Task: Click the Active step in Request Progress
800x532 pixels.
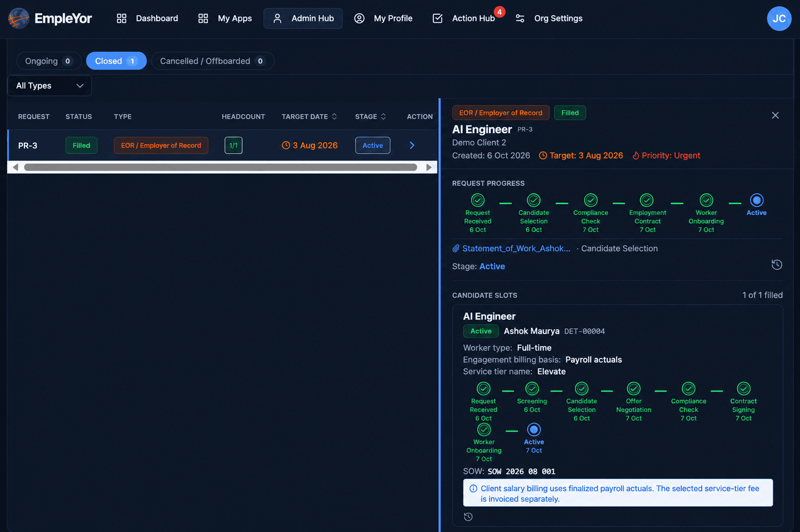Action: pos(756,205)
